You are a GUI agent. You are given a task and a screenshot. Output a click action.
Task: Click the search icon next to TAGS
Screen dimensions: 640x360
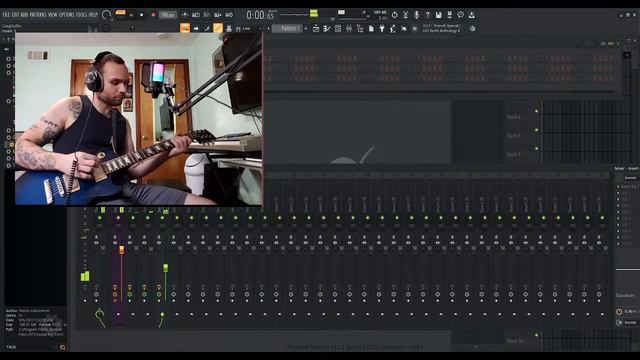coord(62,348)
